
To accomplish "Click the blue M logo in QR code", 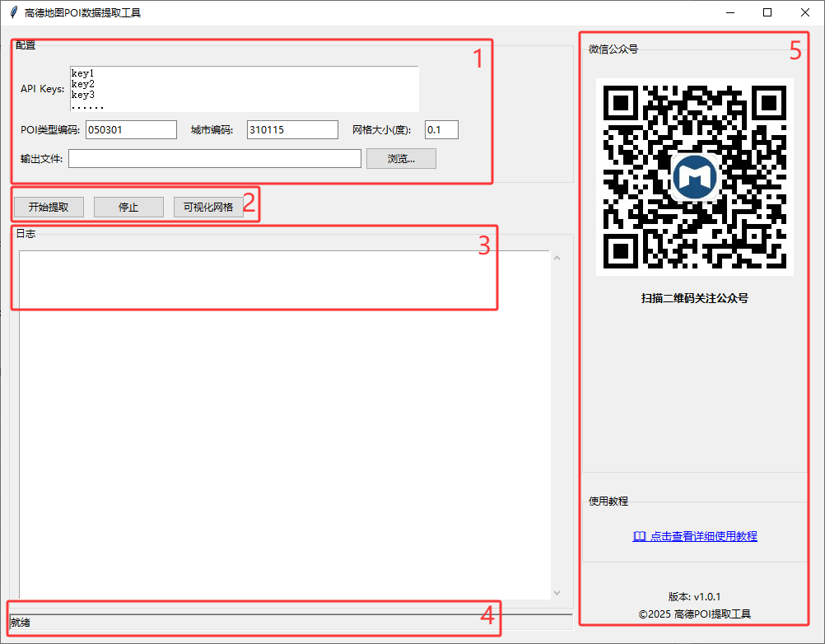I will click(x=694, y=177).
